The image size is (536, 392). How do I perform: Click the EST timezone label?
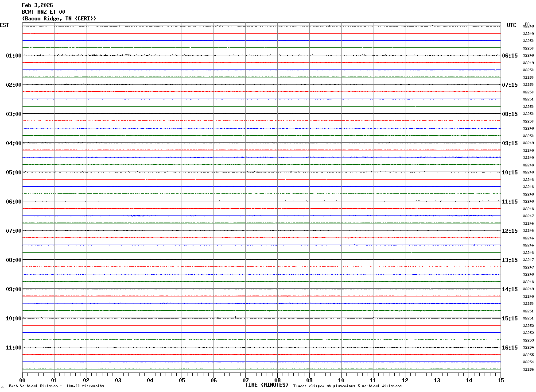[x=4, y=25]
